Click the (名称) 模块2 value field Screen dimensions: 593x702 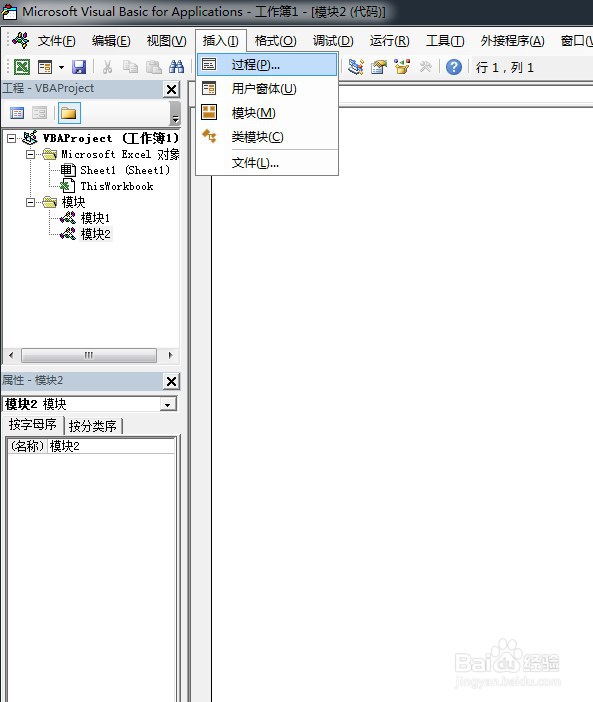[111, 446]
